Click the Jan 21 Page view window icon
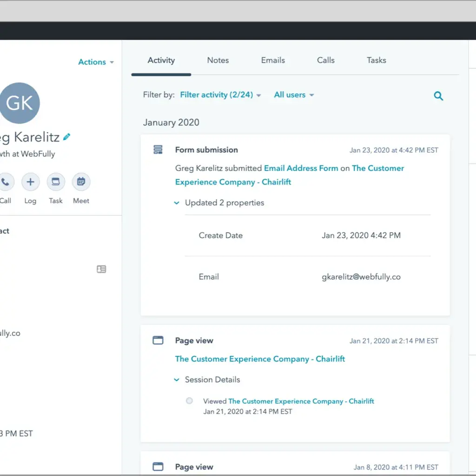Screen dimensions: 476x476 (x=158, y=340)
